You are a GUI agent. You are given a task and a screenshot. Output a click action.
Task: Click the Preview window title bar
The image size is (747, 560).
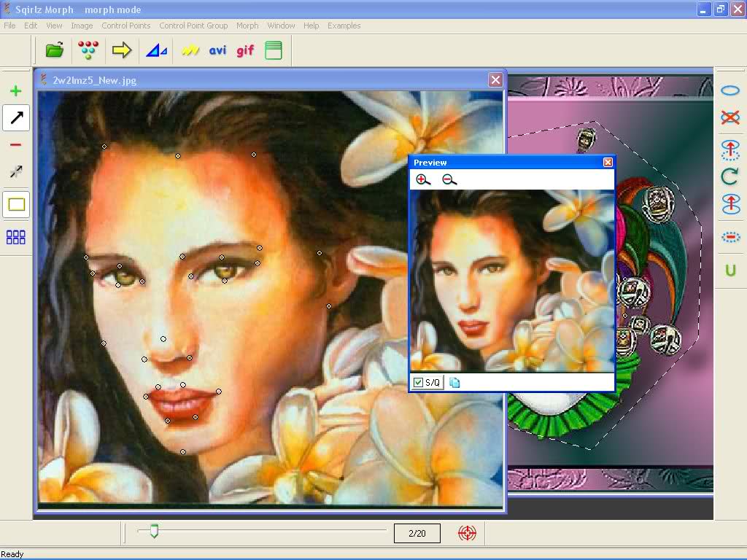pyautogui.click(x=511, y=163)
